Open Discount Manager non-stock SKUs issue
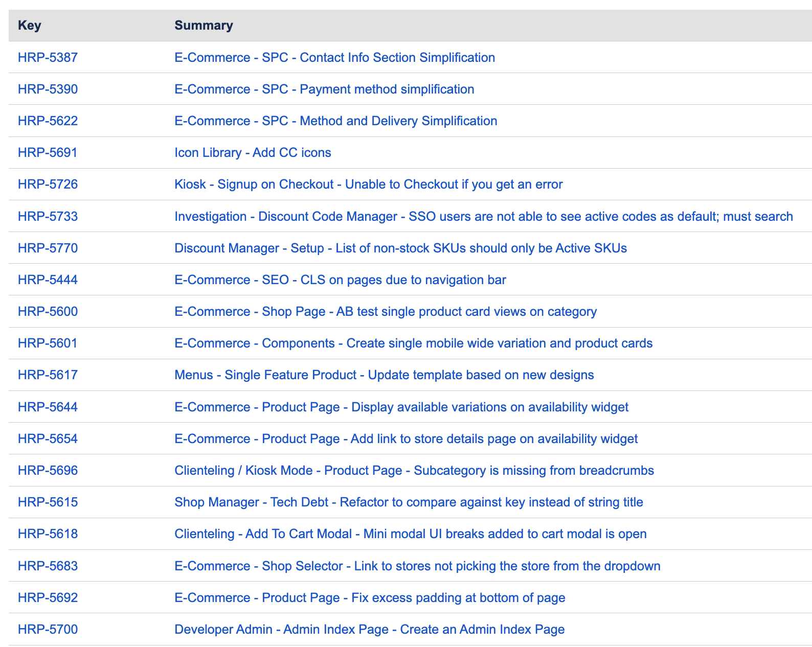 tap(400, 248)
